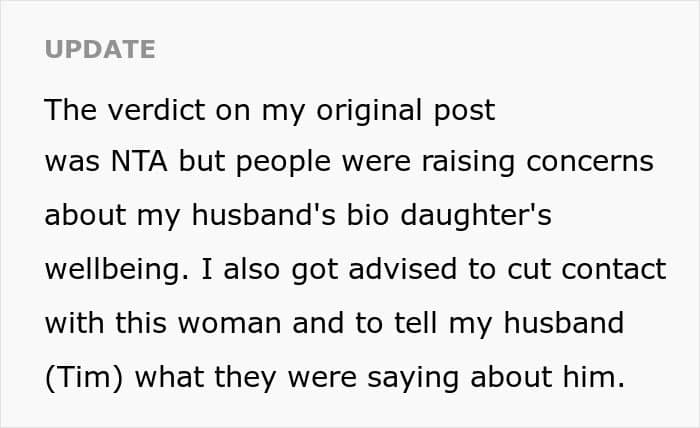Click the name "(Tim)"
Image resolution: width=700 pixels, height=428 pixels.
pos(82,379)
